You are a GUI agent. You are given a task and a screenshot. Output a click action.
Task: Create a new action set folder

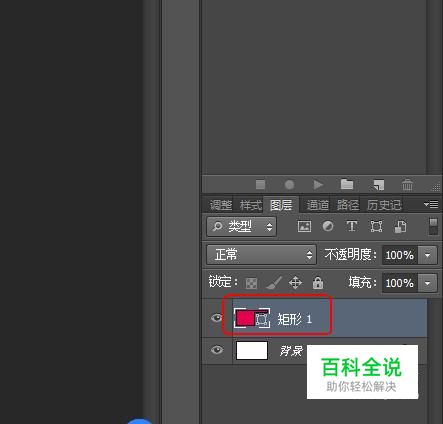coord(347,184)
